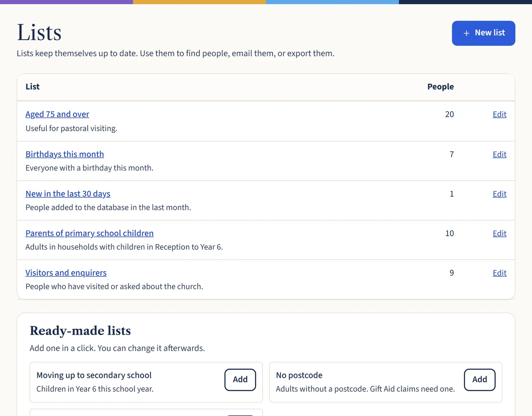Click the People count 7 for Birthdays

pos(452,154)
